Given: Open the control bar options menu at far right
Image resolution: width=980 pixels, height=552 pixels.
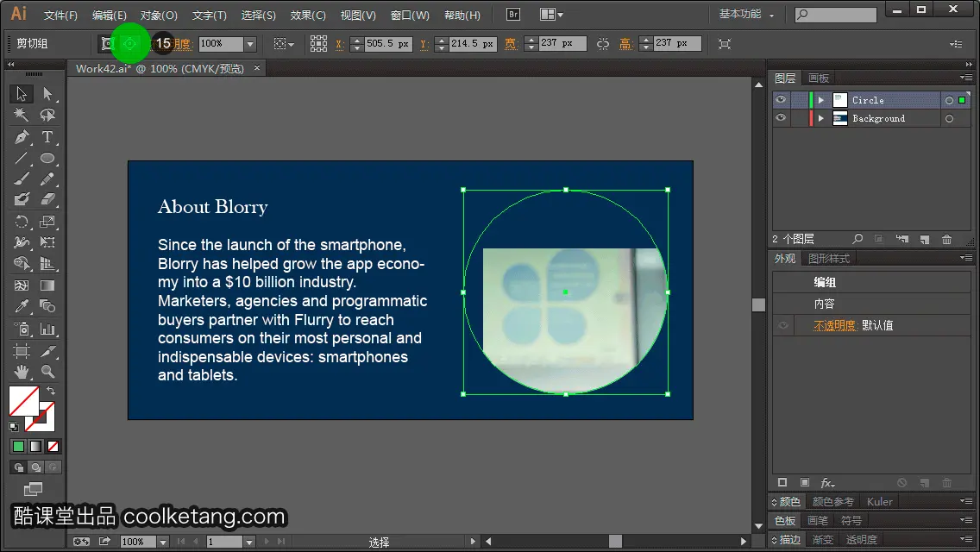Looking at the screenshot, I should [x=956, y=44].
